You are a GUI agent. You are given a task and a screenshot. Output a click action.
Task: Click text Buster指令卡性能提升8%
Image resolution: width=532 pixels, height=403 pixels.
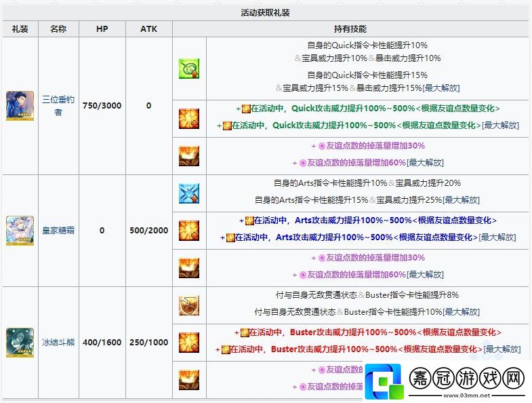[x=412, y=295]
